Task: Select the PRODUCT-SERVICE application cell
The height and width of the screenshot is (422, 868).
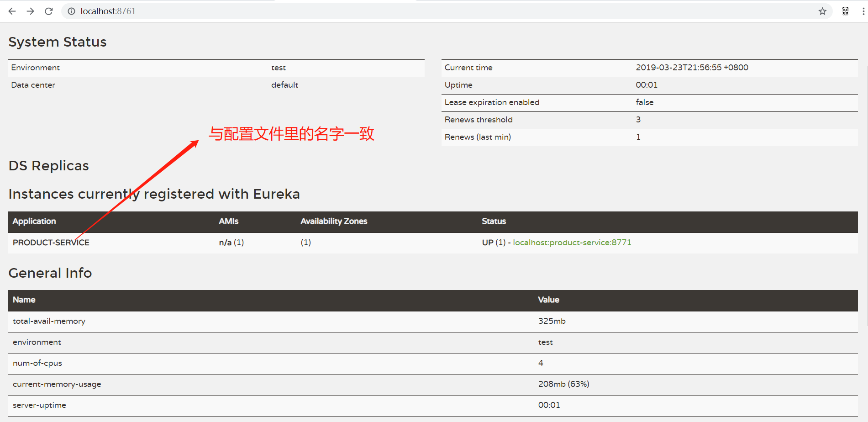Action: click(x=51, y=243)
